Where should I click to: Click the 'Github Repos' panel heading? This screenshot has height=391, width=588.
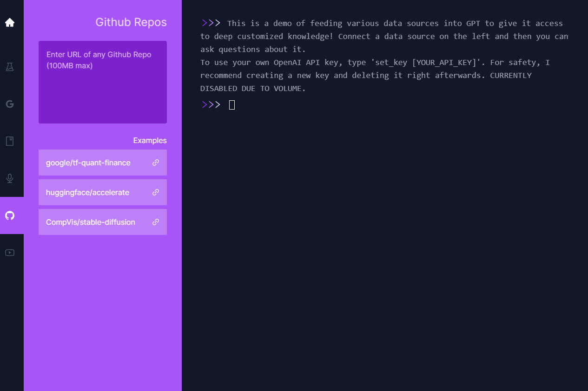(x=131, y=22)
